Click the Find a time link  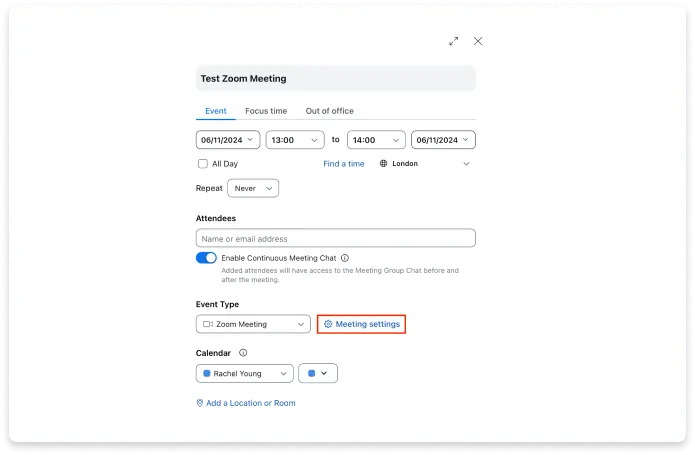coord(344,164)
